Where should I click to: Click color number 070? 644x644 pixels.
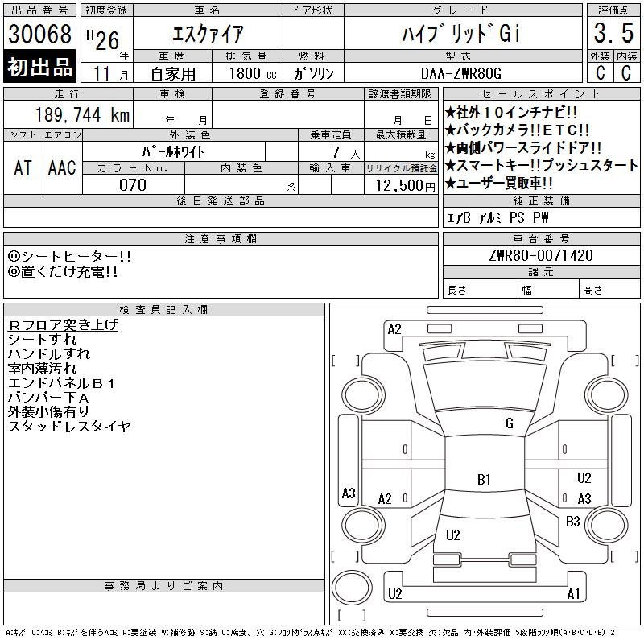click(133, 185)
